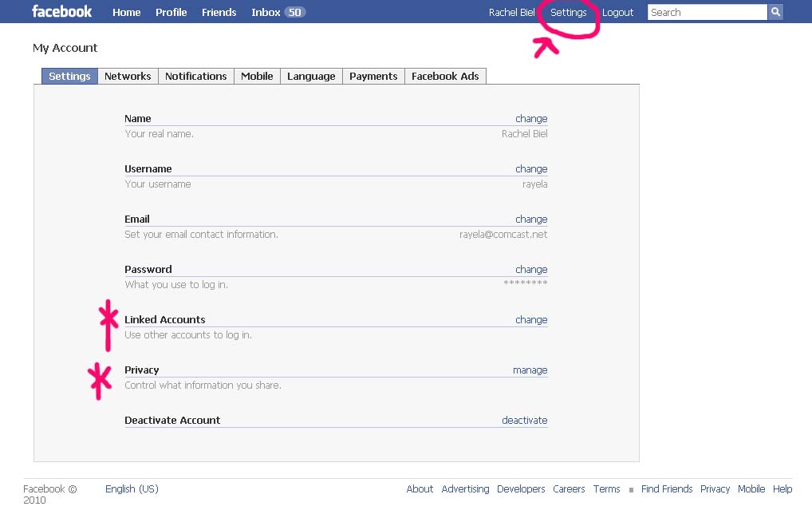Open the Facebook Ads tab

coord(445,76)
